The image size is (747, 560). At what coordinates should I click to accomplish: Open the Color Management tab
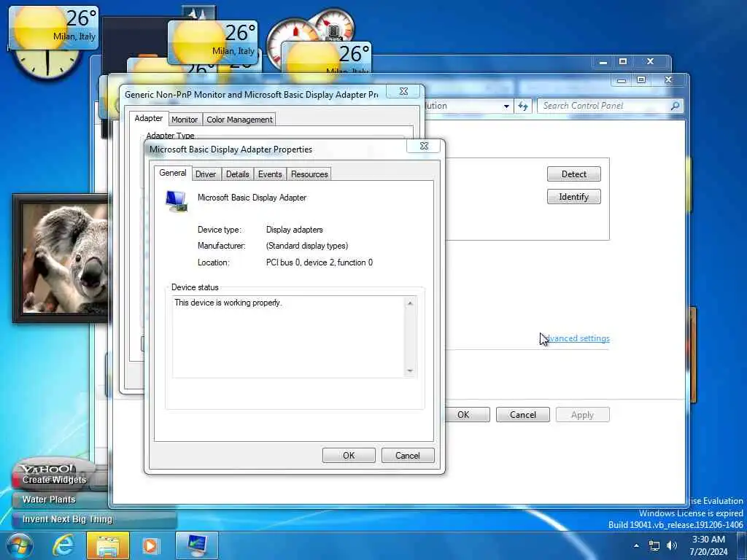click(x=239, y=120)
